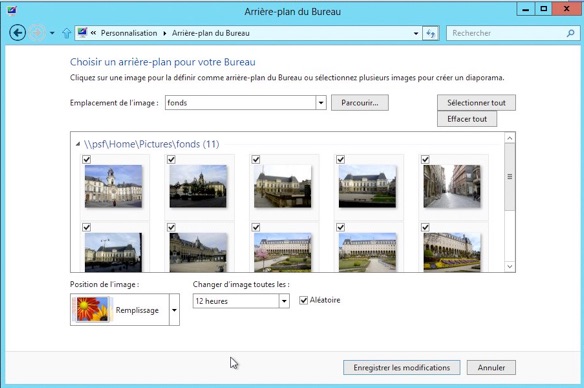584x388 pixels.
Task: Uncheck first row first image checkbox
Action: 86,159
